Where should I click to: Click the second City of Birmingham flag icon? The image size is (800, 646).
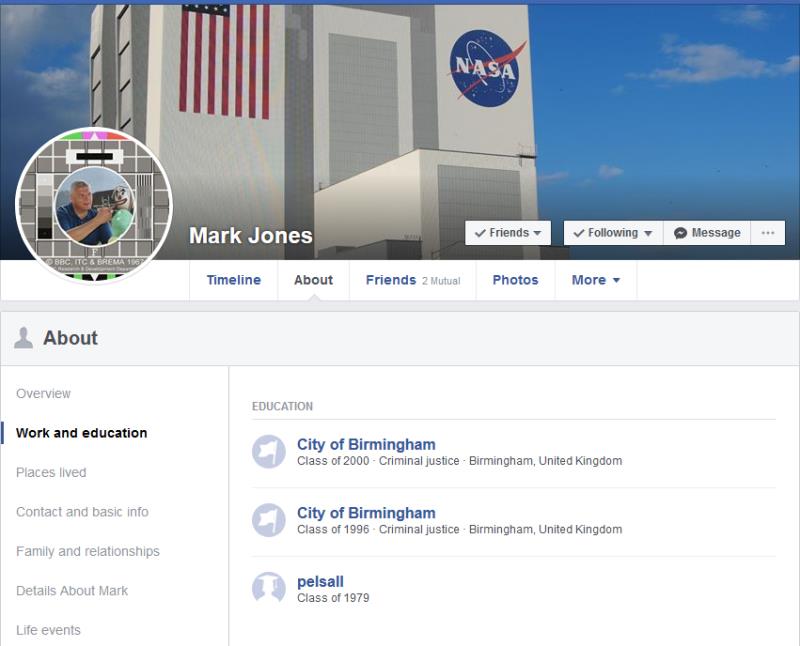coord(269,520)
